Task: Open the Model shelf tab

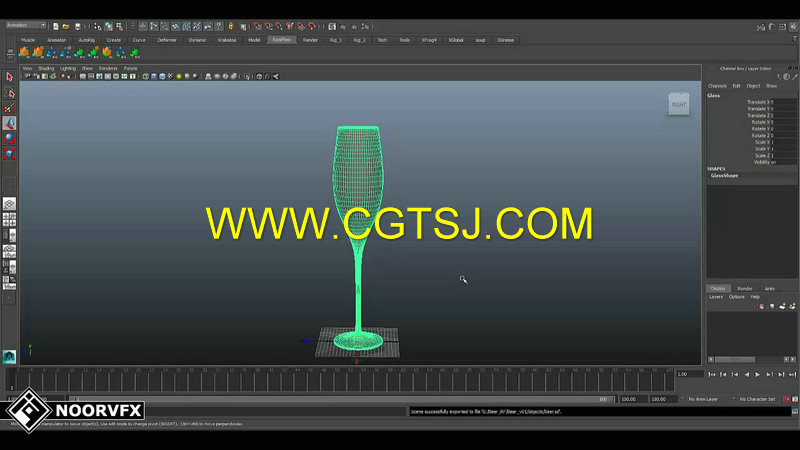Action: click(254, 40)
